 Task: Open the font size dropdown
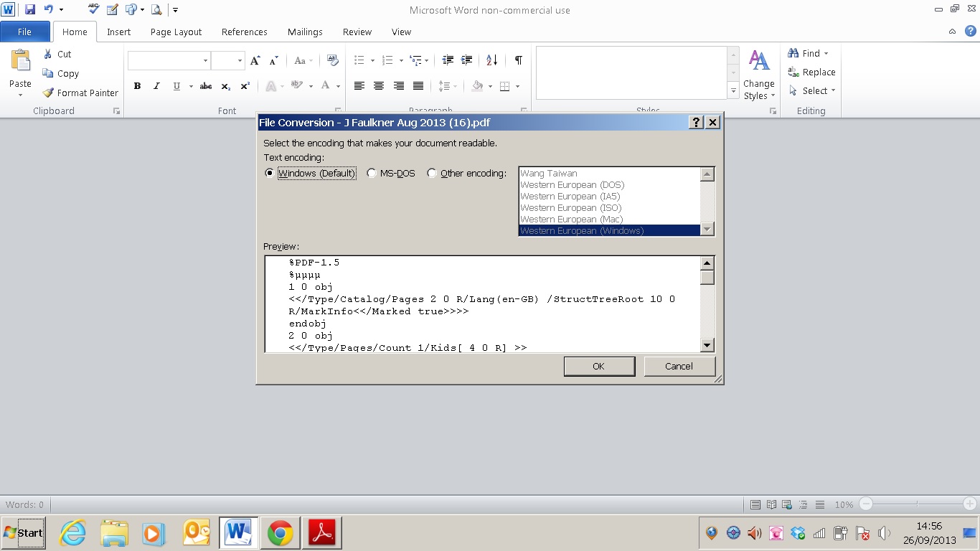click(240, 61)
